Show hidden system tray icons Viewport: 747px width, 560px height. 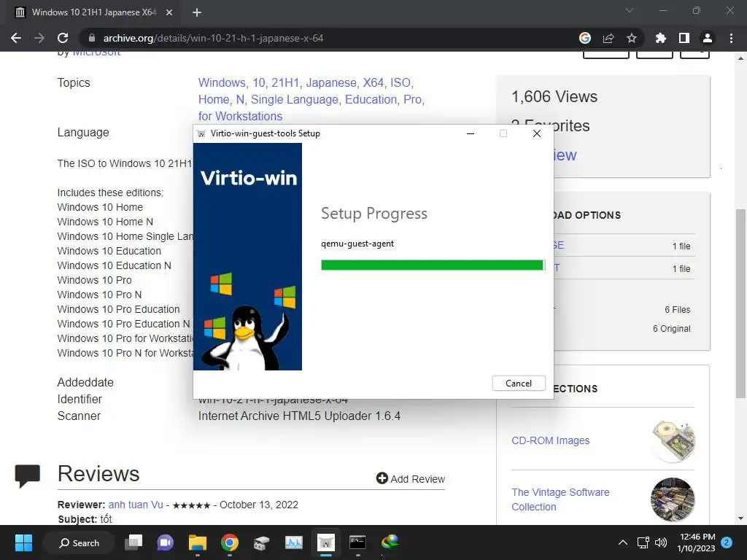[x=623, y=542]
